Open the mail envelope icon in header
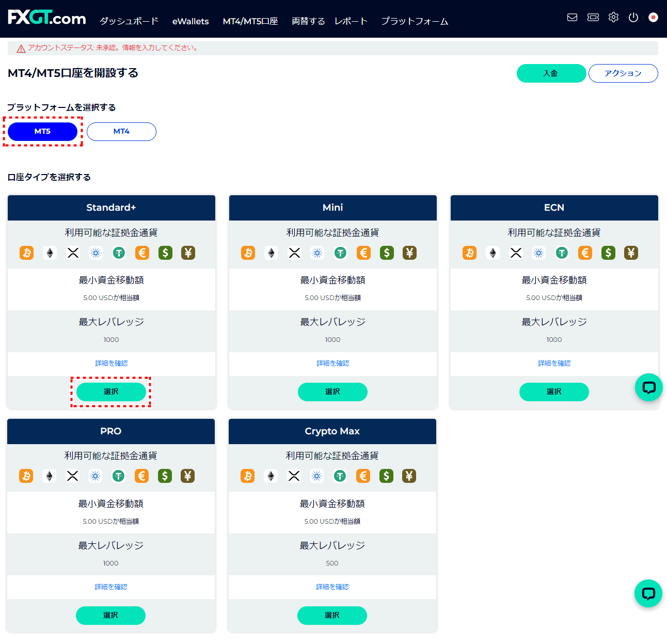The image size is (667, 644). pos(572,18)
